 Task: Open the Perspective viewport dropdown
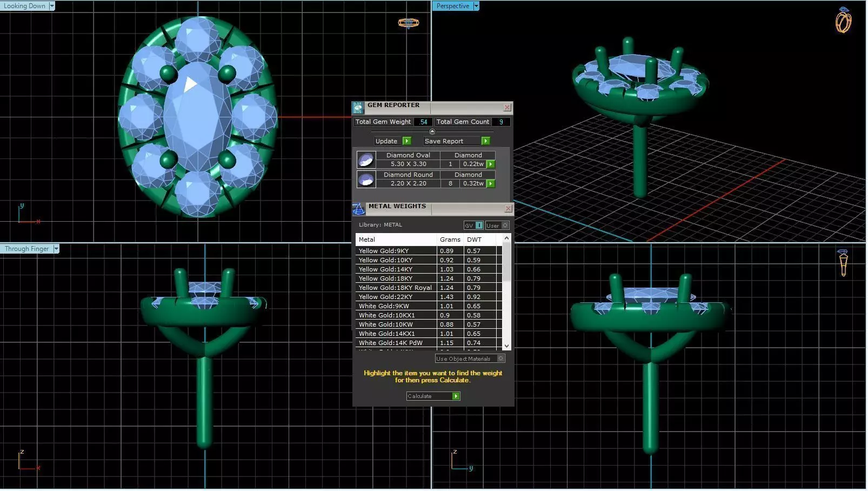click(476, 6)
